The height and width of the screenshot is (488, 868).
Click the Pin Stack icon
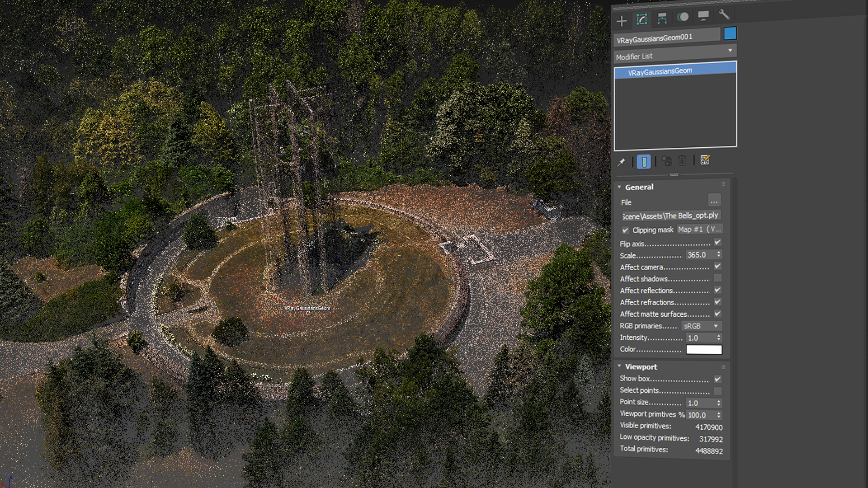[622, 162]
